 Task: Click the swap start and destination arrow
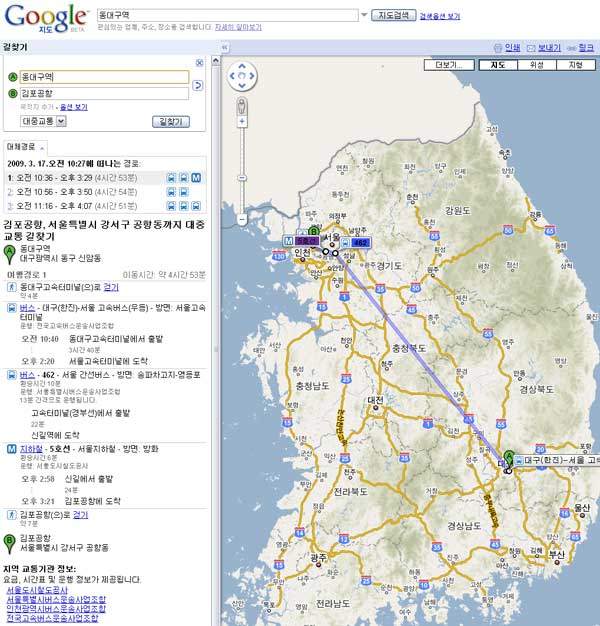[198, 85]
